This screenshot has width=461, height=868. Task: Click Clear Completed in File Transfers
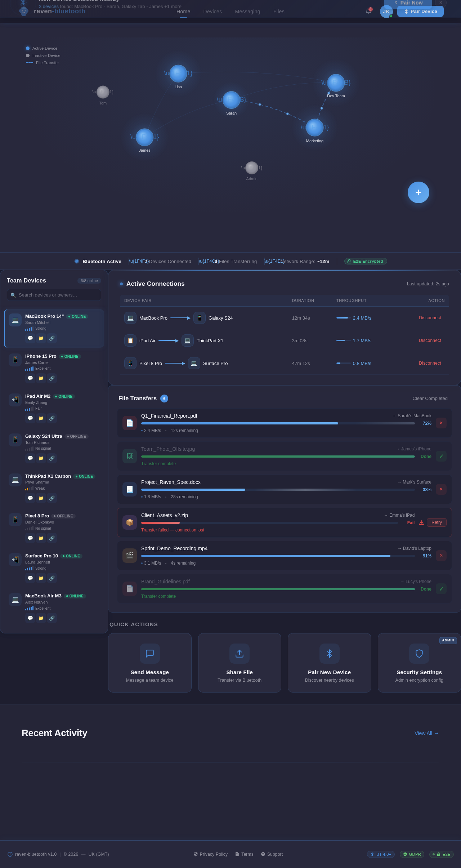(x=430, y=399)
